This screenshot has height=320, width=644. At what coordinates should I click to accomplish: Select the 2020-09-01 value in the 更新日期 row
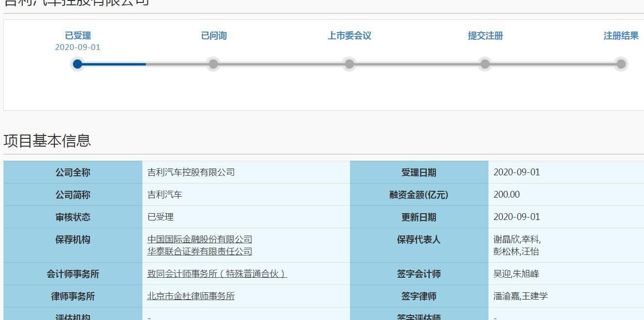(x=517, y=217)
